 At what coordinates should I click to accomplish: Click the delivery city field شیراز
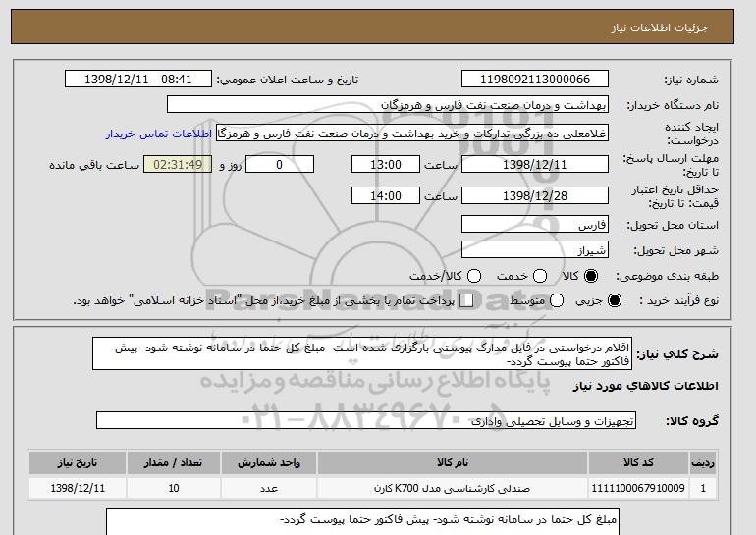[535, 249]
